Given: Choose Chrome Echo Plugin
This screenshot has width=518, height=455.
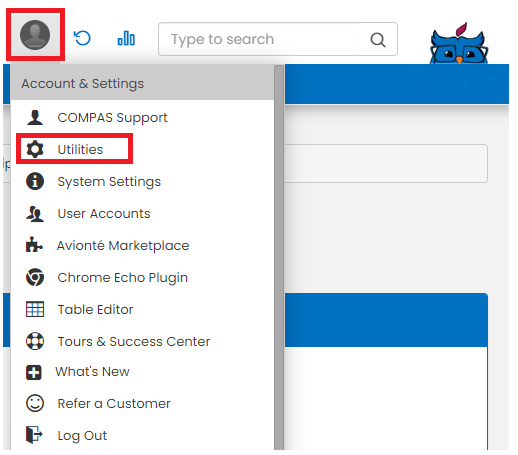Looking at the screenshot, I should [123, 278].
